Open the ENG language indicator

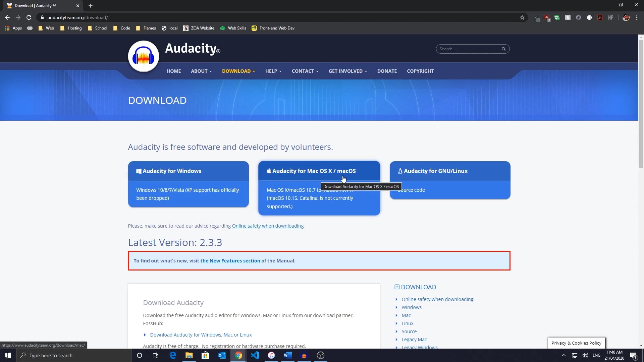(596, 355)
